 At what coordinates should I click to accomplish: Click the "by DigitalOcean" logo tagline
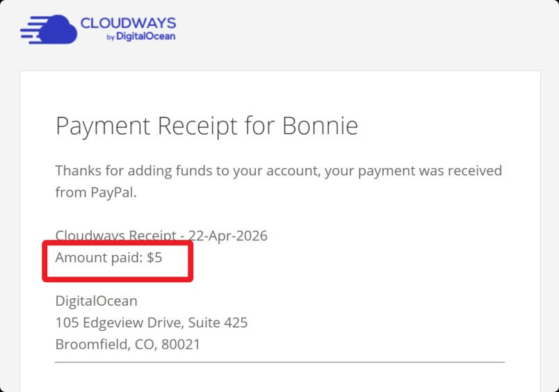point(140,36)
